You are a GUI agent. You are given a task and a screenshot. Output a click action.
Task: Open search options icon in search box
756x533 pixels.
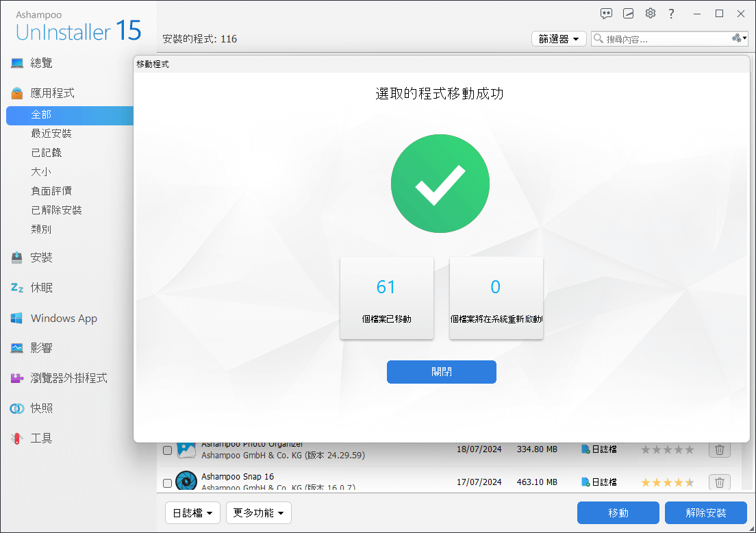pyautogui.click(x=739, y=39)
